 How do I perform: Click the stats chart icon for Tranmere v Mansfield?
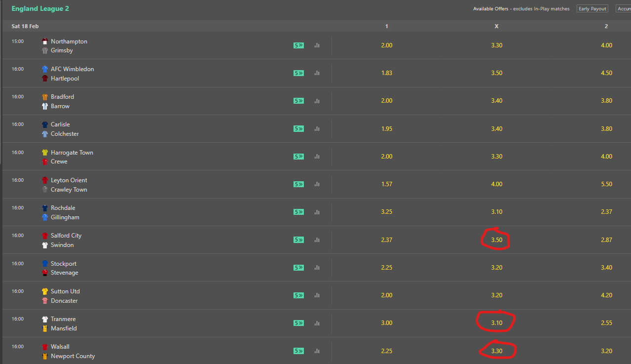click(x=317, y=323)
